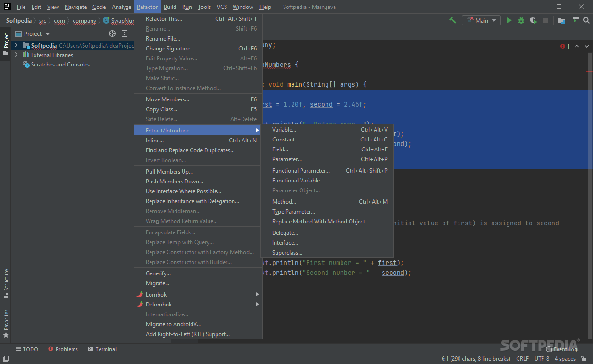593x364 pixels.
Task: Click the 6:1 caret position indicator
Action: tap(476, 359)
